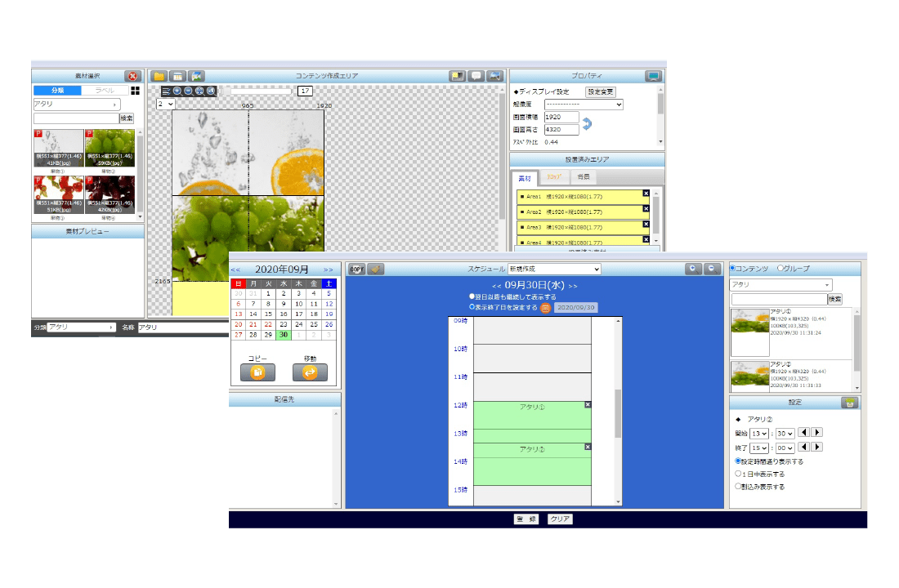The image size is (899, 588).
Task: Select day 30 in September calendar
Action: point(284,335)
